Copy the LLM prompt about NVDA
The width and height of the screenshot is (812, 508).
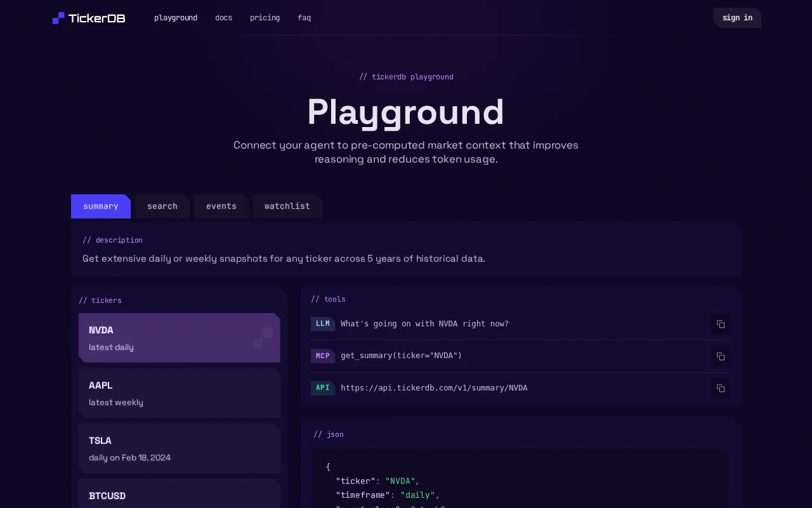(721, 324)
